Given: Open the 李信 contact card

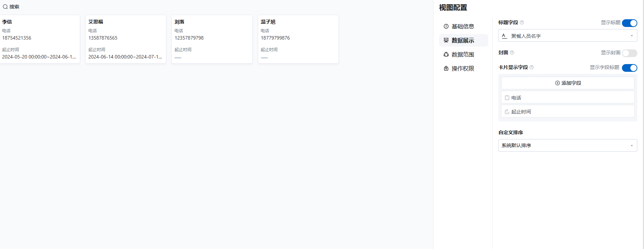Looking at the screenshot, I should pyautogui.click(x=40, y=39).
